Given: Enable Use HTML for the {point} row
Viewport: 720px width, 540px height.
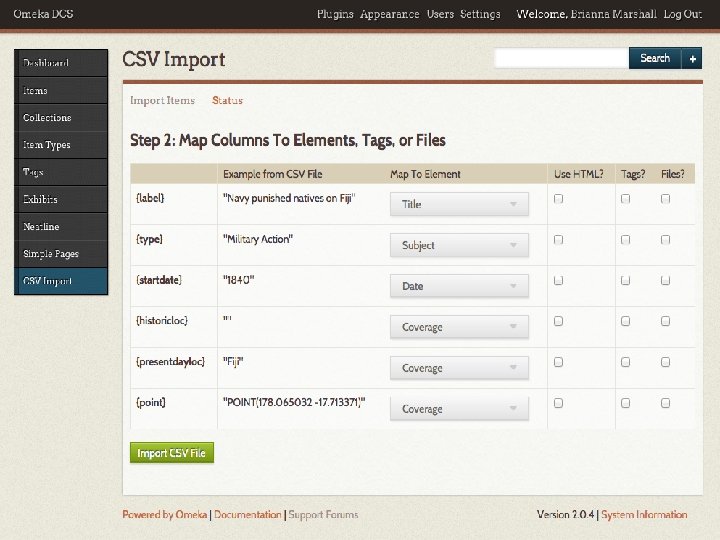Looking at the screenshot, I should tap(558, 403).
